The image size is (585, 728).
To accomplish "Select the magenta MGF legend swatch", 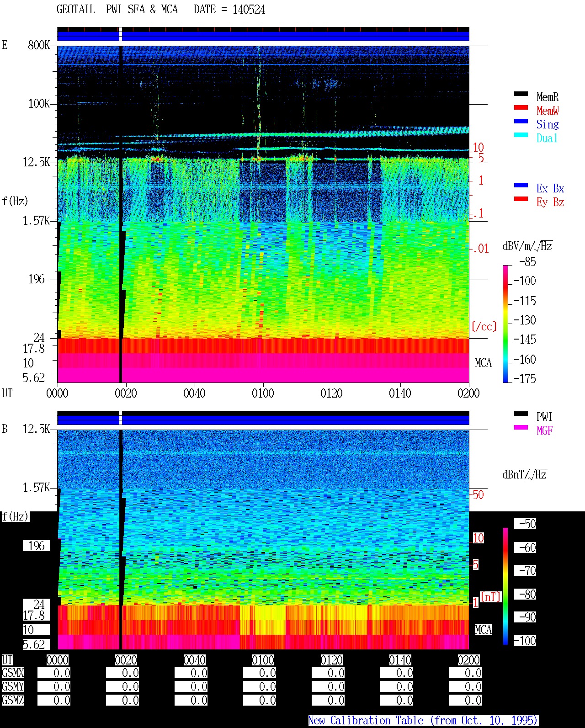I will (521, 427).
